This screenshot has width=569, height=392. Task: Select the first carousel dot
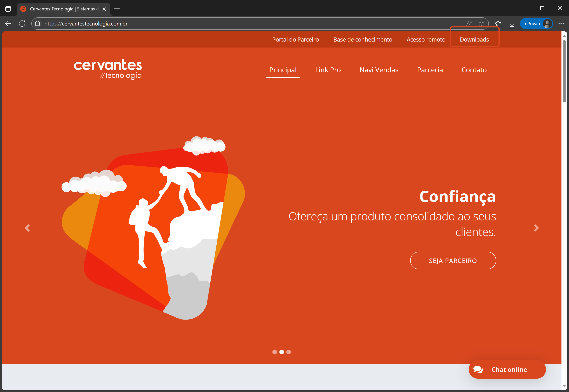[x=275, y=352]
